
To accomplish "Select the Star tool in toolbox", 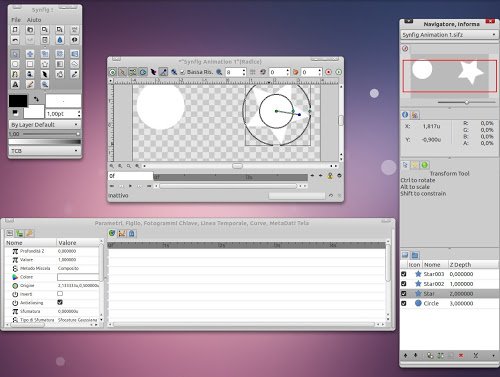I will (45, 64).
